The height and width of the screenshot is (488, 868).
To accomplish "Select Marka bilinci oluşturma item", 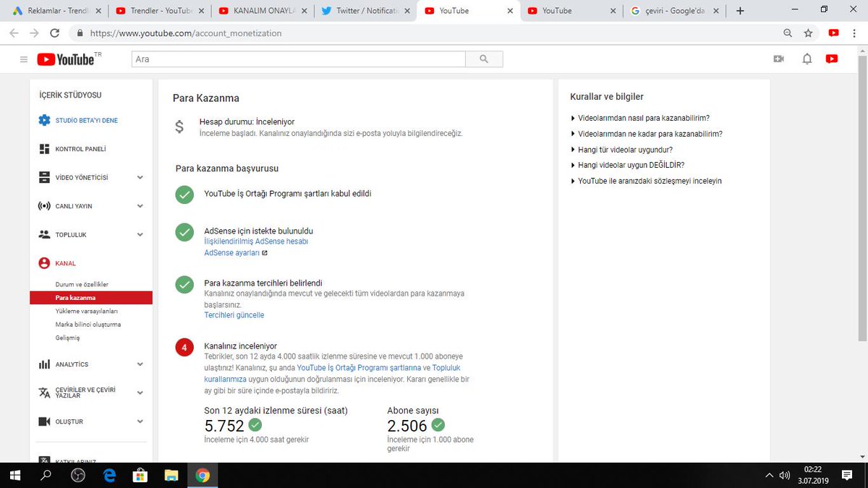I will tap(88, 325).
